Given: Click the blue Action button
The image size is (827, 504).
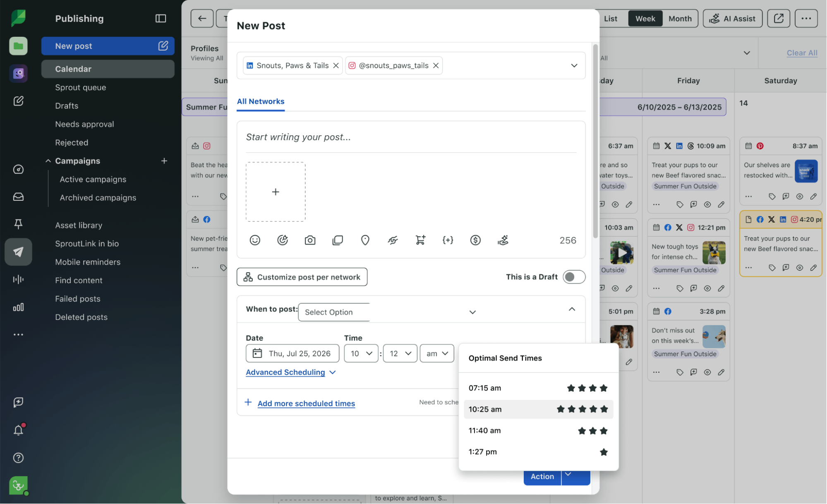Looking at the screenshot, I should click(542, 477).
